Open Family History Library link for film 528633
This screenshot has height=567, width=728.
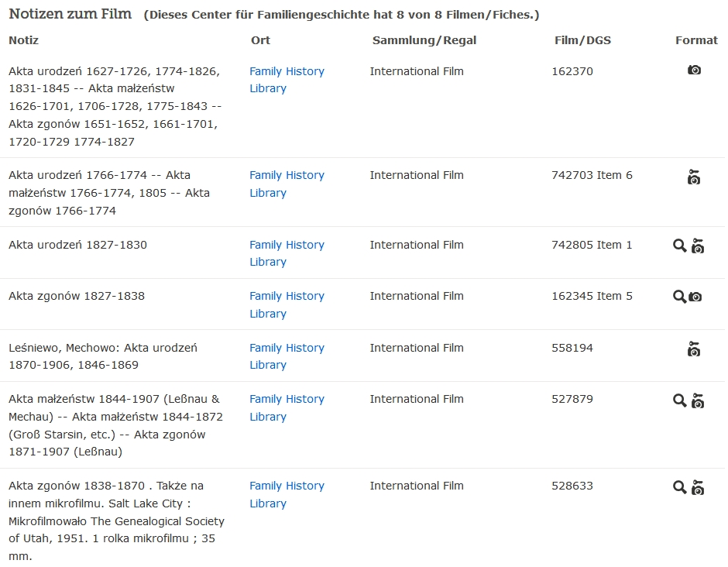(x=287, y=494)
